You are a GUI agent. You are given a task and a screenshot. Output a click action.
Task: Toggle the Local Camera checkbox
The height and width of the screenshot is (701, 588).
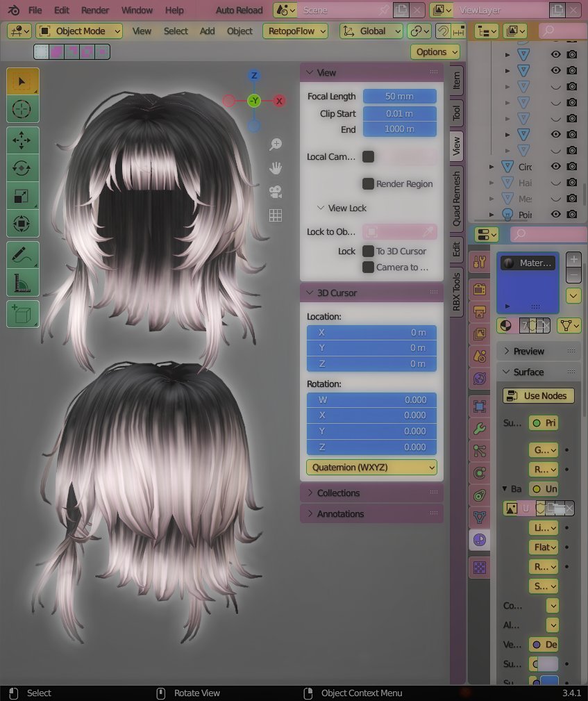(368, 156)
